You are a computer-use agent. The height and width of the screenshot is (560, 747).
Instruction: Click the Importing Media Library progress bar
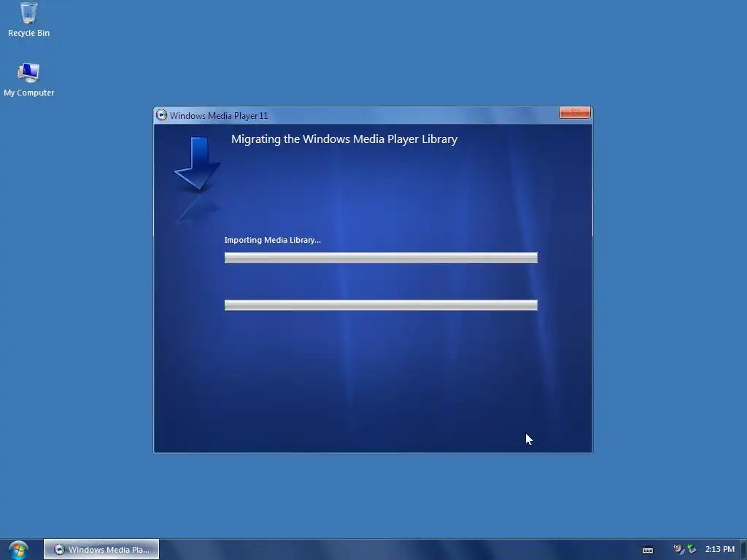(x=381, y=257)
